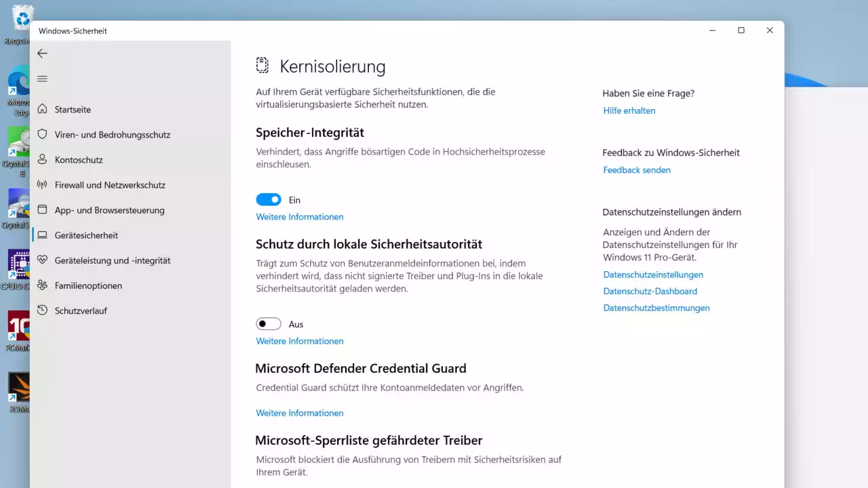
Task: Go to Firewall und Netzwerkschutz
Action: click(110, 184)
